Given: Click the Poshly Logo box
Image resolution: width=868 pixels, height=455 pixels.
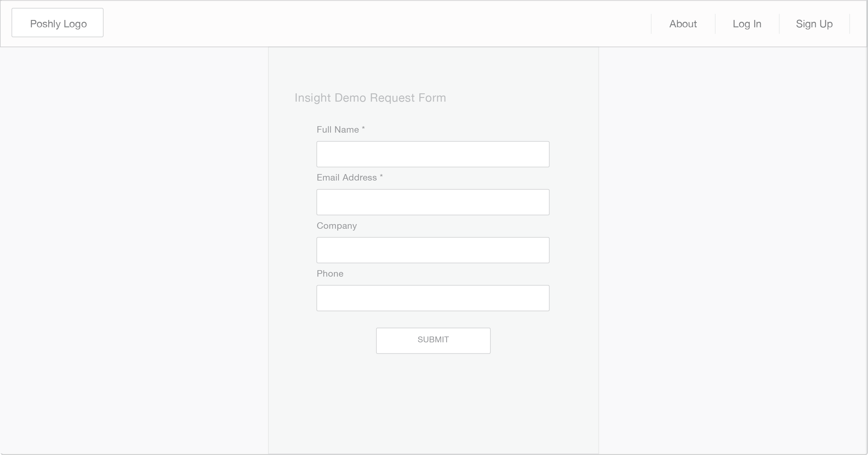Looking at the screenshot, I should (x=58, y=23).
